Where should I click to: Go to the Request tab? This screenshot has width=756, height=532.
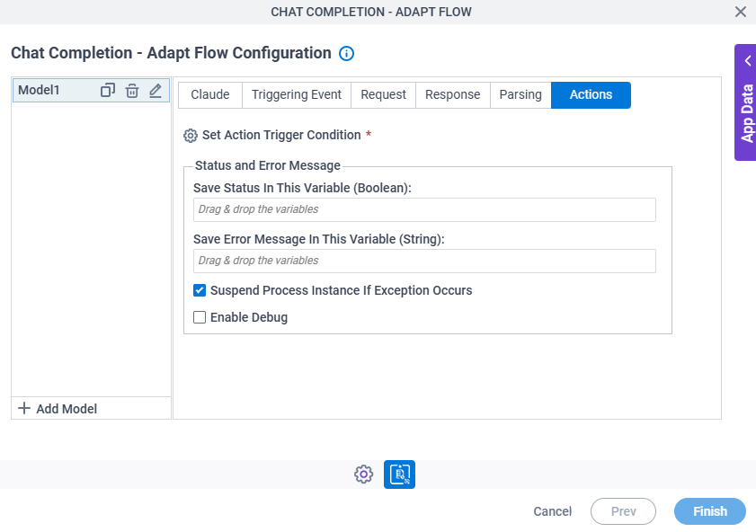pos(383,95)
